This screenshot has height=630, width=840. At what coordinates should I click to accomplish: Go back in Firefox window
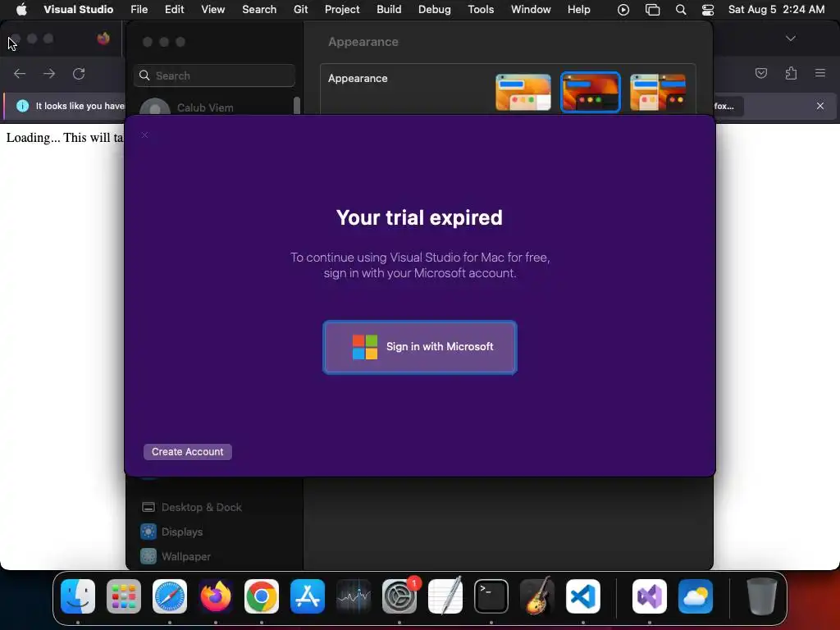click(20, 73)
